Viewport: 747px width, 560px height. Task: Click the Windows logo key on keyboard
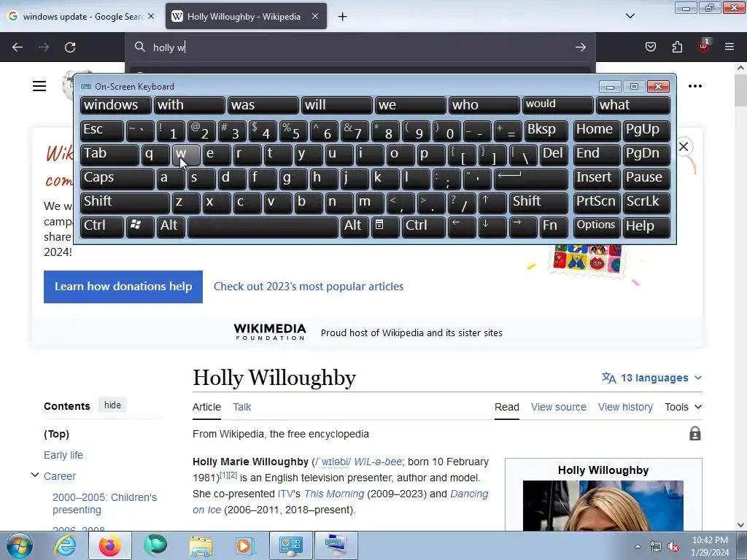(140, 226)
